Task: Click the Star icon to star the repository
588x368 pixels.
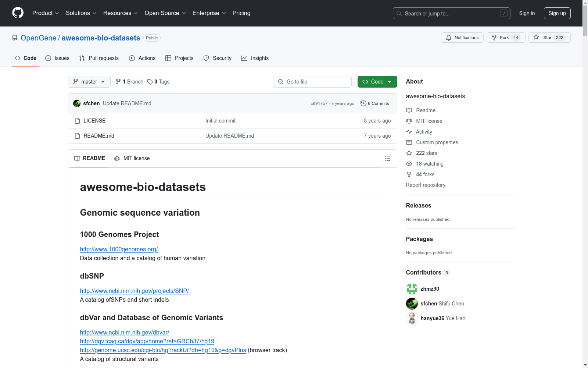Action: (536, 38)
